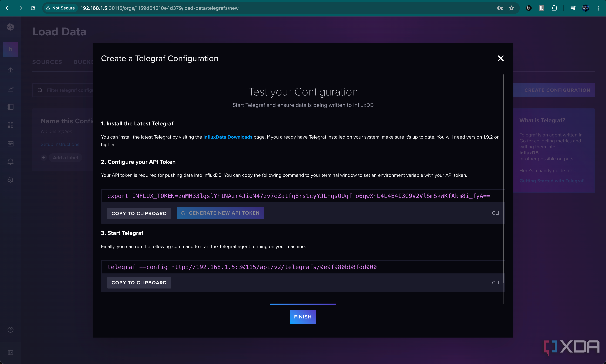
Task: Close the Telegraf Configuration dialog
Action: click(x=500, y=58)
